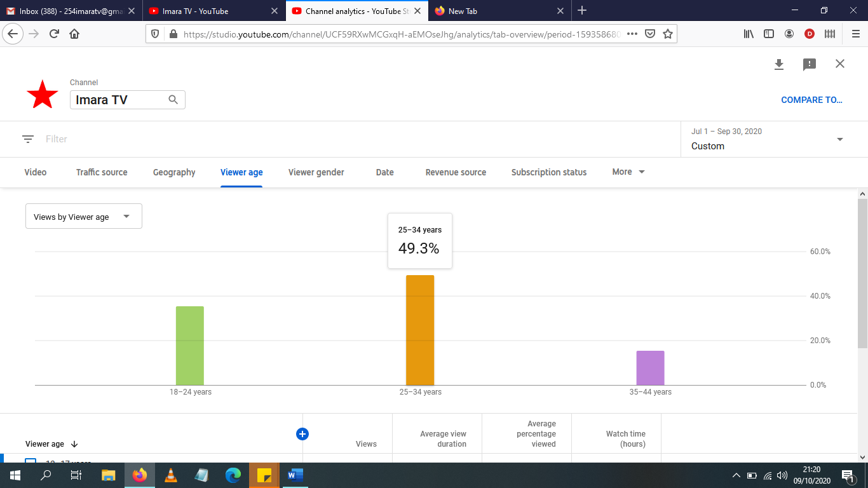
Task: Click the purple 35–44 years bar
Action: (x=650, y=368)
